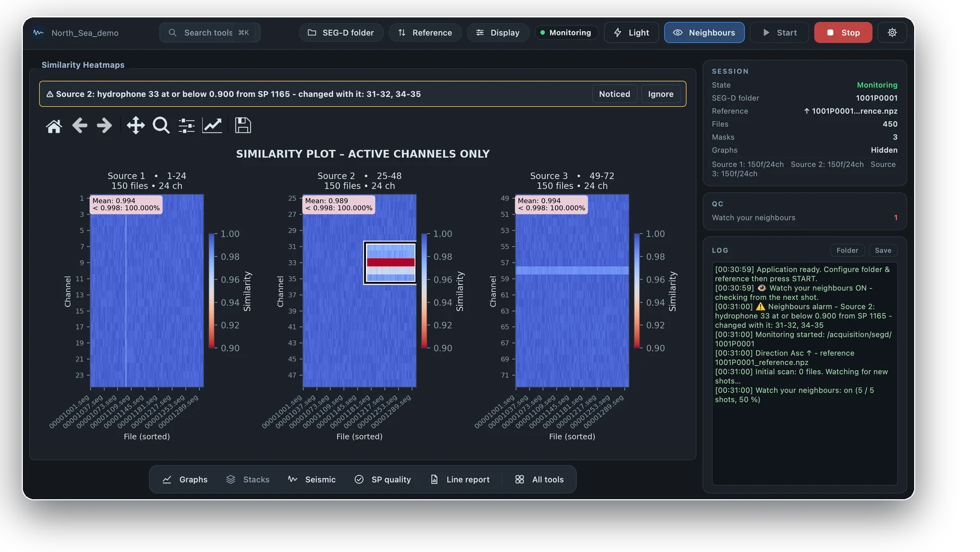Click the Watch your neighbours QC row
Screen dimensions: 980x552
click(804, 218)
